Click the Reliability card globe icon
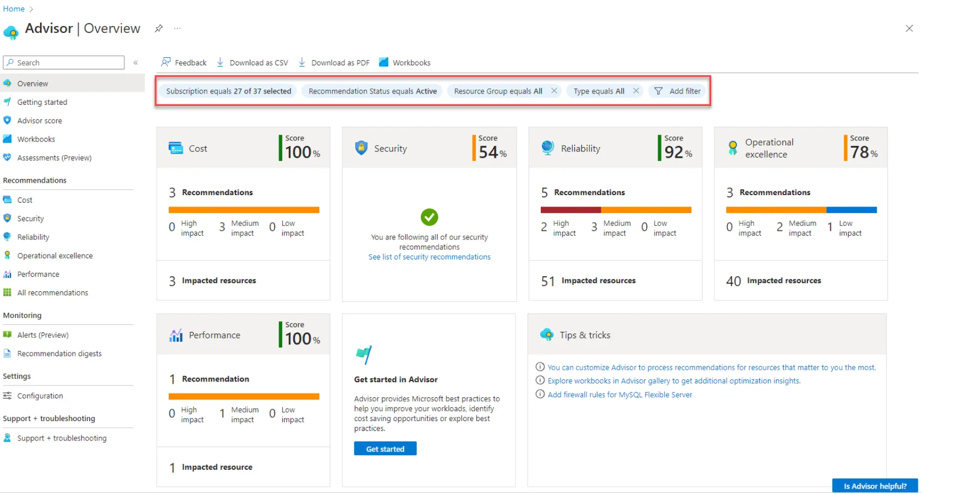Image resolution: width=980 pixels, height=493 pixels. [547, 148]
